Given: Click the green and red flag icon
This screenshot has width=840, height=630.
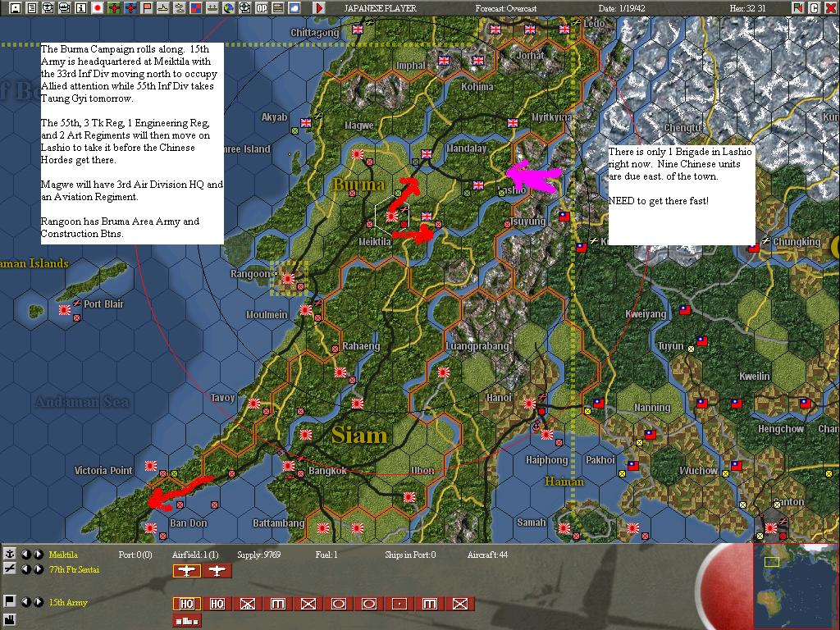Looking at the screenshot, I should 797,8.
